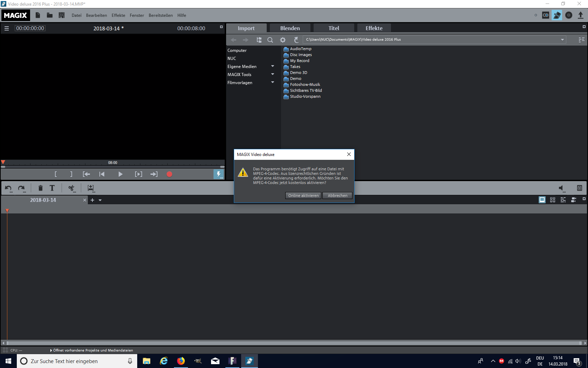588x368 pixels.
Task: Click the insert mode icon in the toolbar
Action: (91, 188)
